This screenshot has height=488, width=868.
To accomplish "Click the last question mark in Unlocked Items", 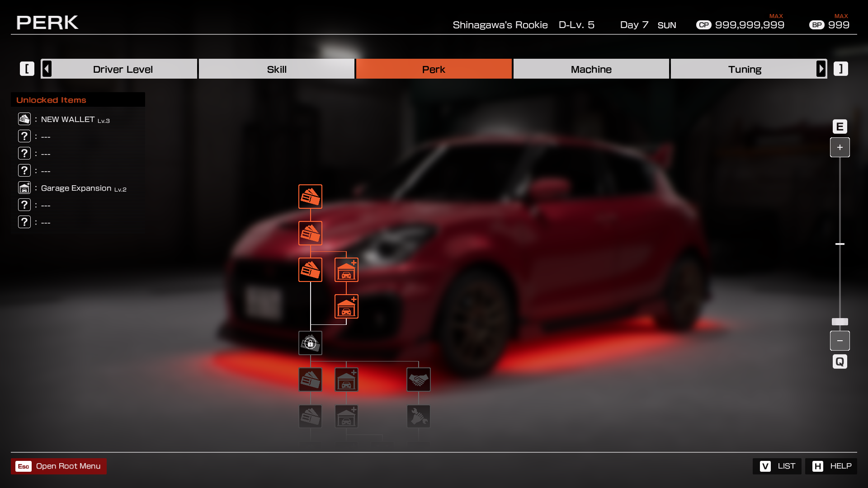I will [x=24, y=222].
